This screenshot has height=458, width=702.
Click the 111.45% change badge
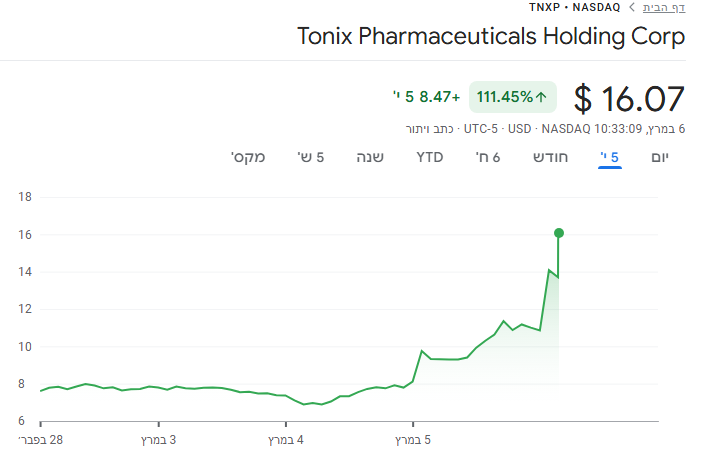[x=512, y=97]
